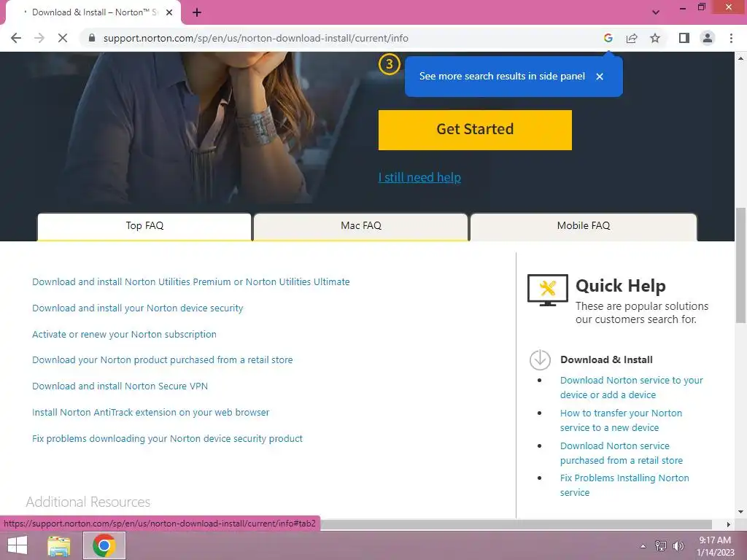Show hidden system tray icons

pos(643,546)
